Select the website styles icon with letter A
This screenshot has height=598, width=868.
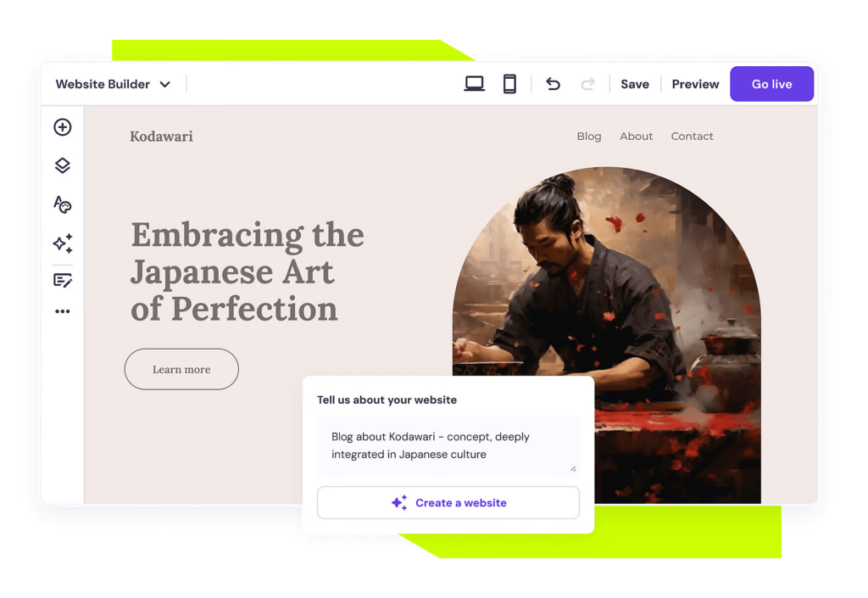click(62, 204)
